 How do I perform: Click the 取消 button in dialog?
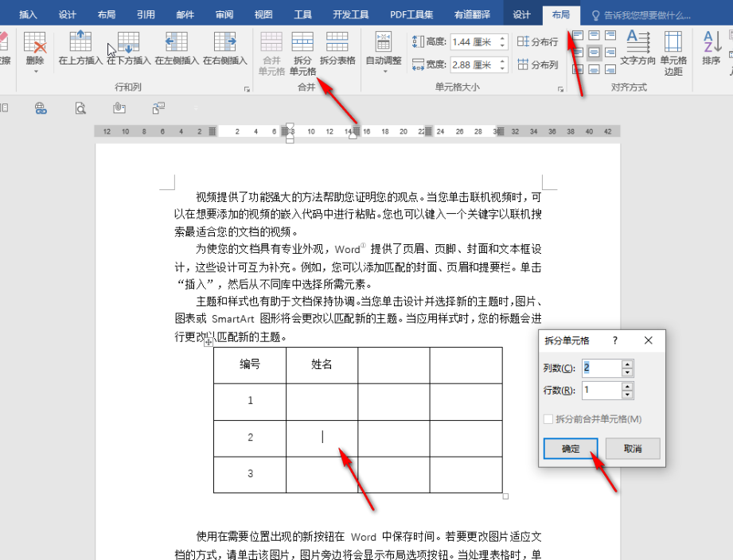pos(633,449)
